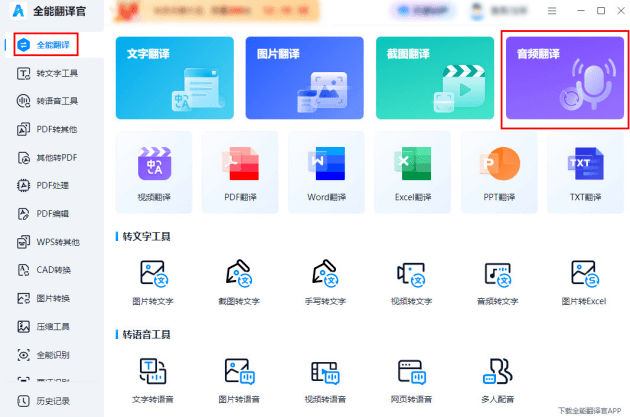The height and width of the screenshot is (417, 630).
Task: Select PDF处理 in the sidebar
Action: [x=43, y=186]
